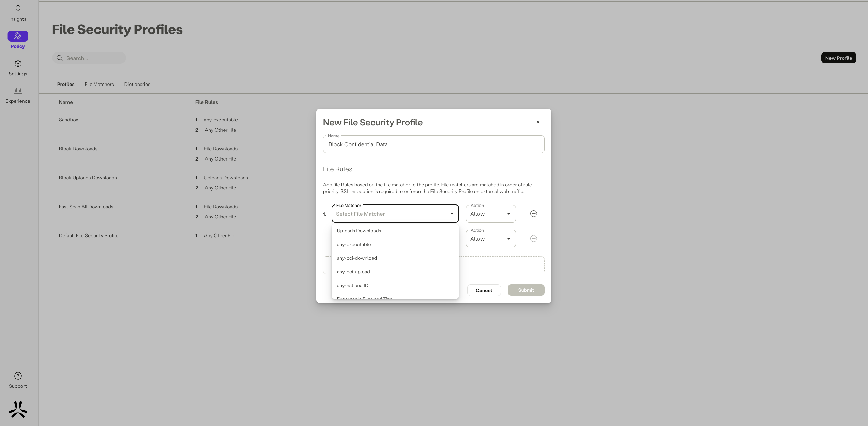Screen dimensions: 868x426
Task: Switch to the File Matchers tab
Action: (99, 84)
